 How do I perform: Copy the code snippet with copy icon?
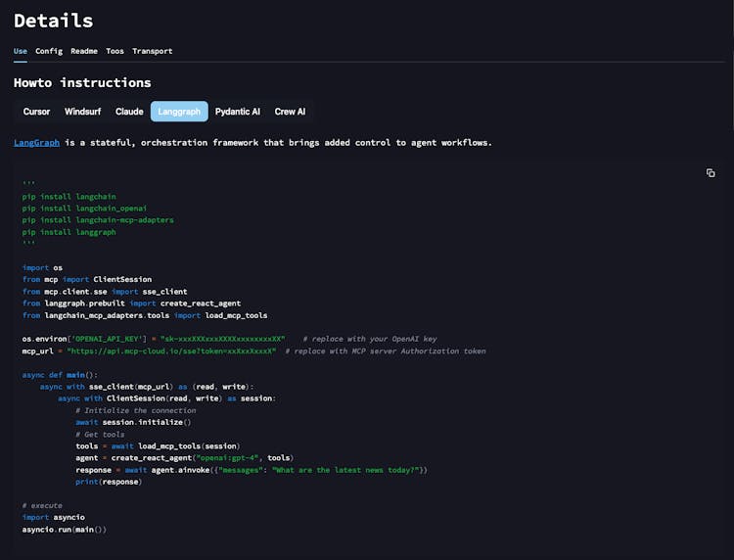click(711, 173)
